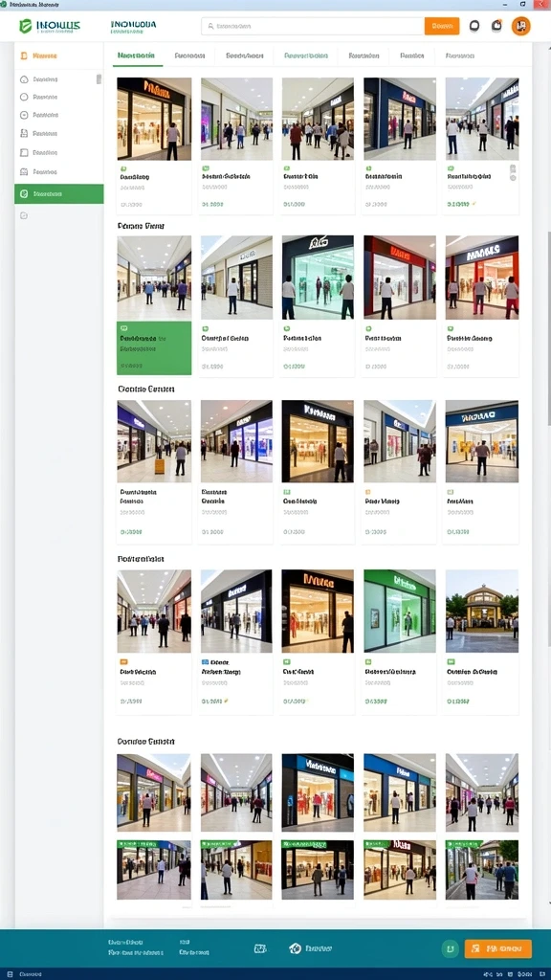The height and width of the screenshot is (980, 551).
Task: Open the notifications icon with orange badge
Action: click(496, 26)
